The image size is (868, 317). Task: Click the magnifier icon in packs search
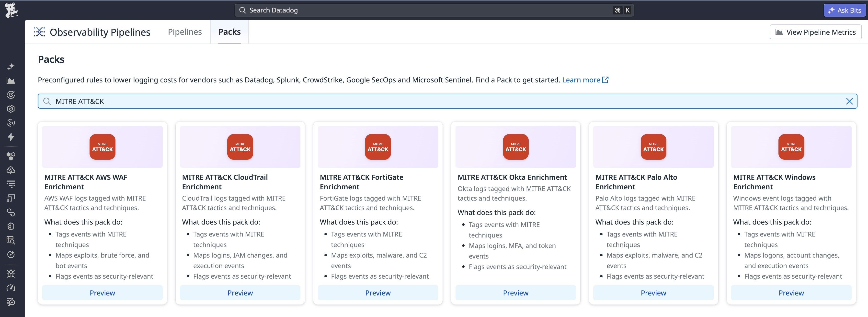click(x=47, y=102)
